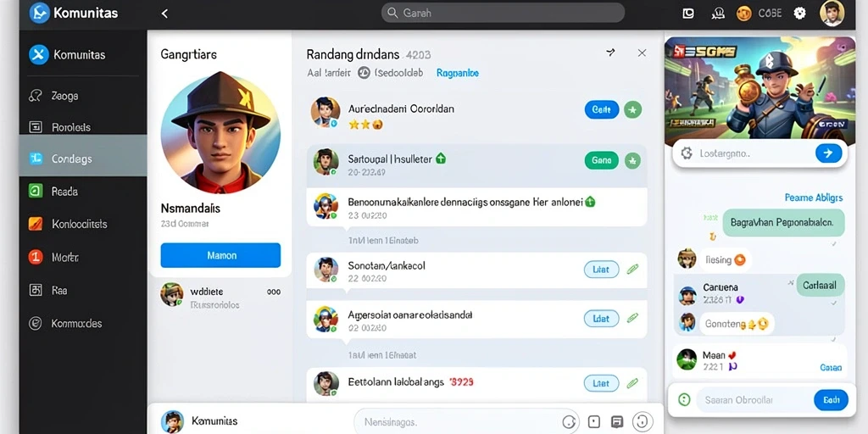Open the settings gear icon
Viewport: 868px width, 434px height.
(x=799, y=14)
